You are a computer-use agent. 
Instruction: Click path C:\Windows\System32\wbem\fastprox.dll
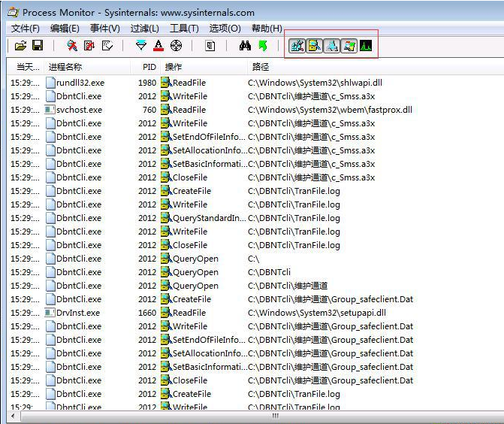(x=330, y=110)
